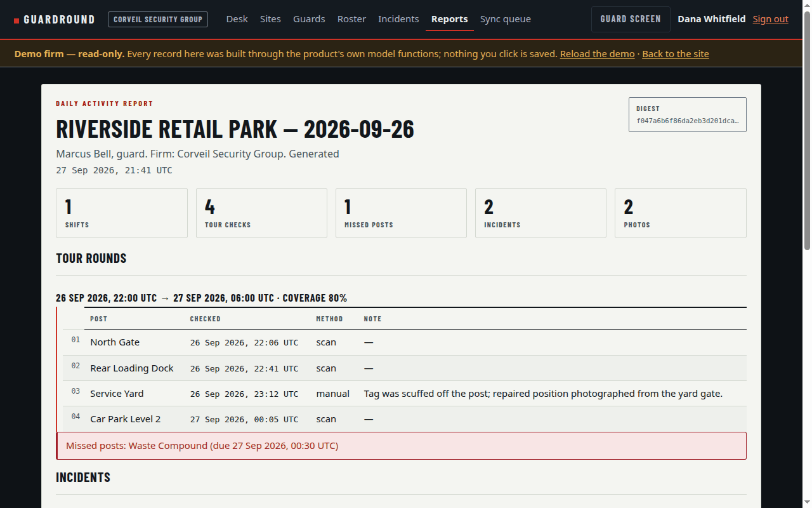Open the Guard Screen button
The image size is (812, 508).
(x=631, y=19)
